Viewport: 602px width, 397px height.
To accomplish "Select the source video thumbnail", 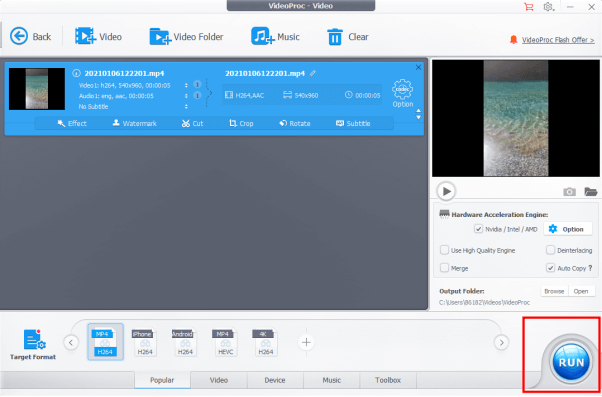I will click(37, 89).
